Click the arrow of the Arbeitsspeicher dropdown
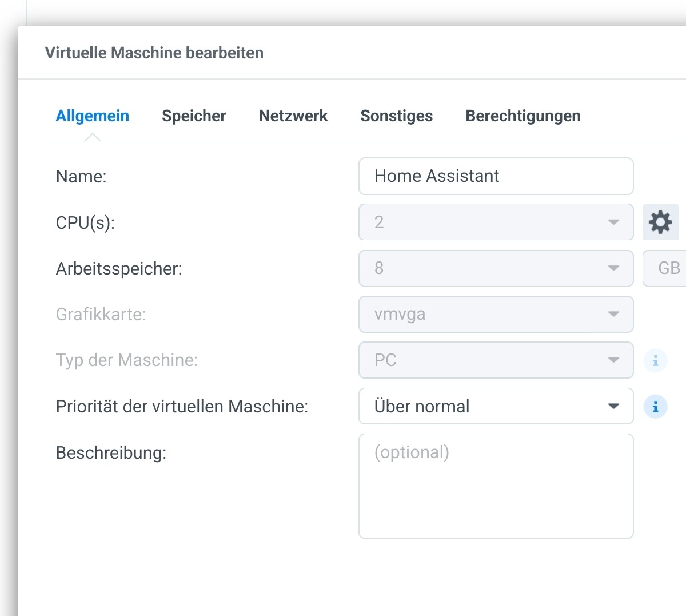This screenshot has height=616, width=686. point(613,268)
